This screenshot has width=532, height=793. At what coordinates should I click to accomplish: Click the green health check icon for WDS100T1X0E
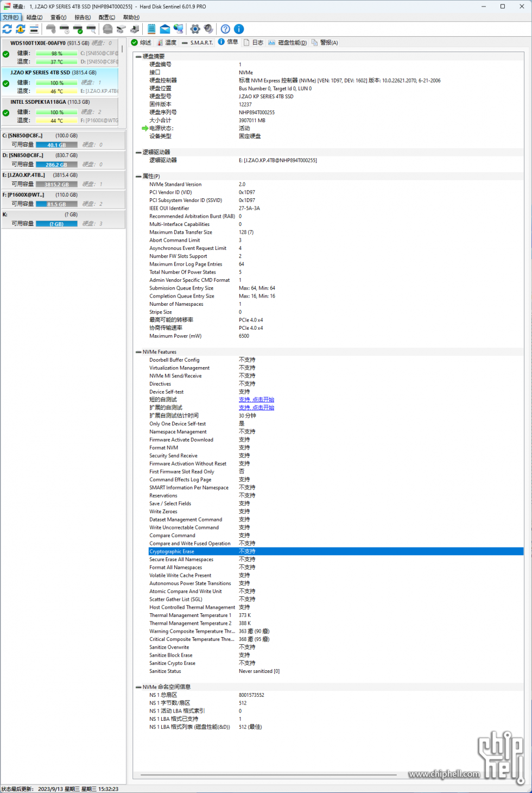[6, 54]
